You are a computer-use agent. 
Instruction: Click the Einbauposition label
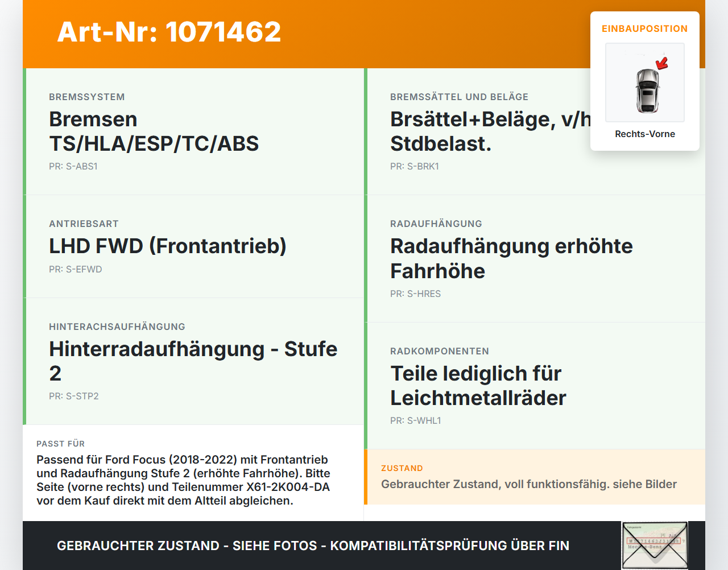click(645, 29)
